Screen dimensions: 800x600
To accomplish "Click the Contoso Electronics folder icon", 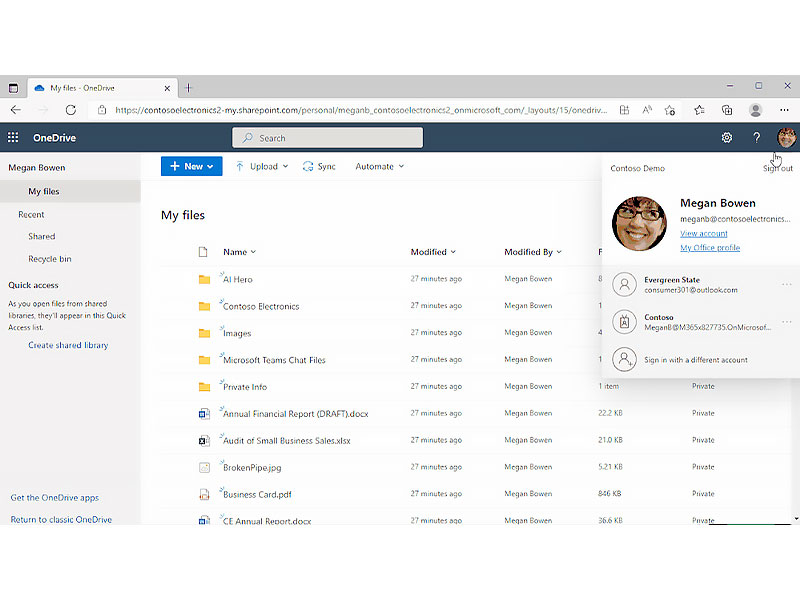I will 204,306.
